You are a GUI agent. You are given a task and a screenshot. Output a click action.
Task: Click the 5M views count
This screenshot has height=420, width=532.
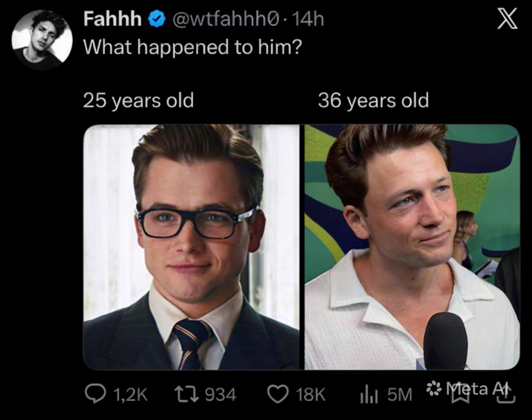[x=400, y=395]
